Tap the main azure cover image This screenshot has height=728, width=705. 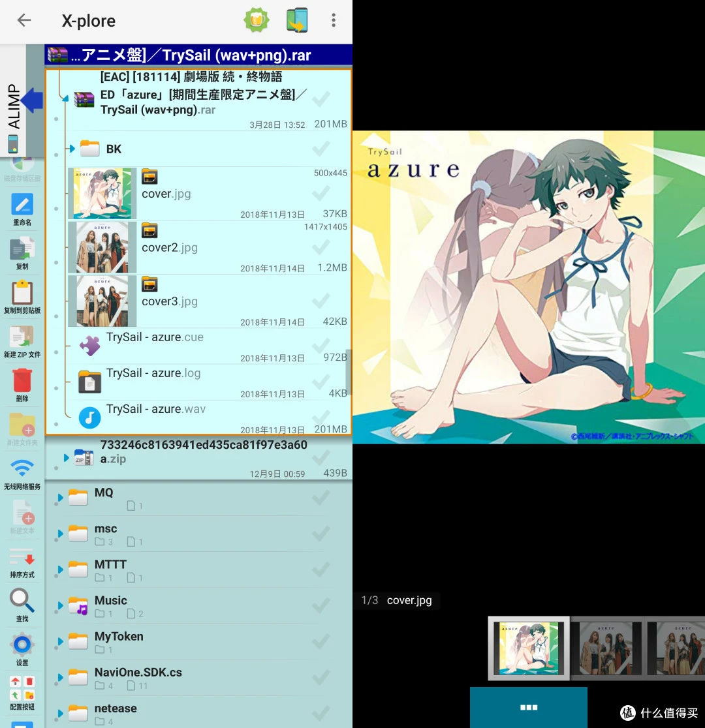click(x=529, y=288)
